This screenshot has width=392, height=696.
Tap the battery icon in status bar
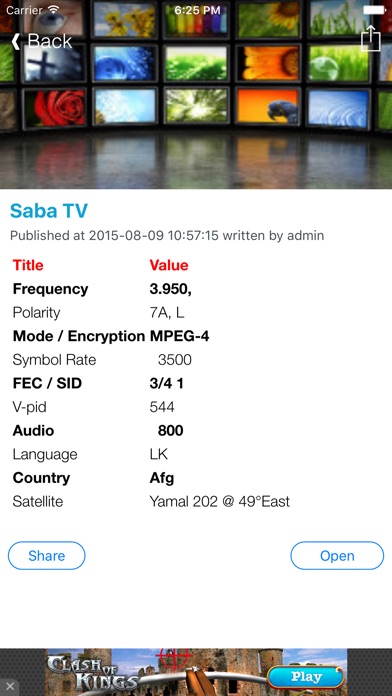374,10
